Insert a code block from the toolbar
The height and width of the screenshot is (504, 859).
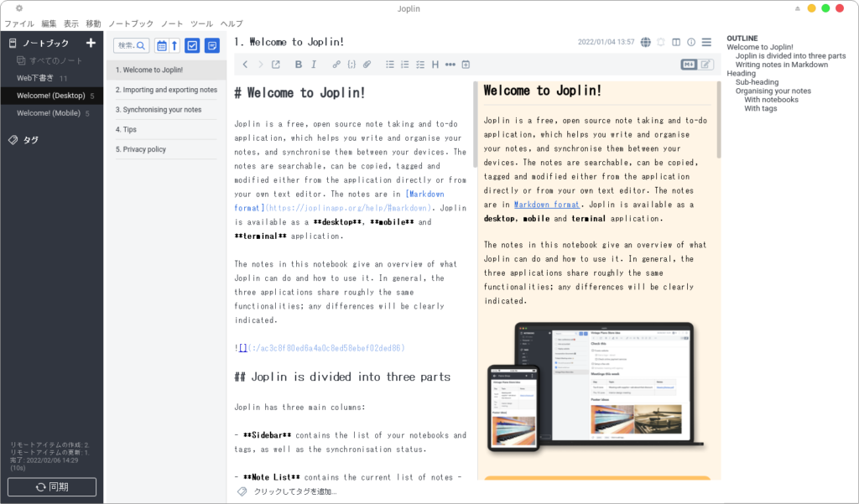(351, 65)
